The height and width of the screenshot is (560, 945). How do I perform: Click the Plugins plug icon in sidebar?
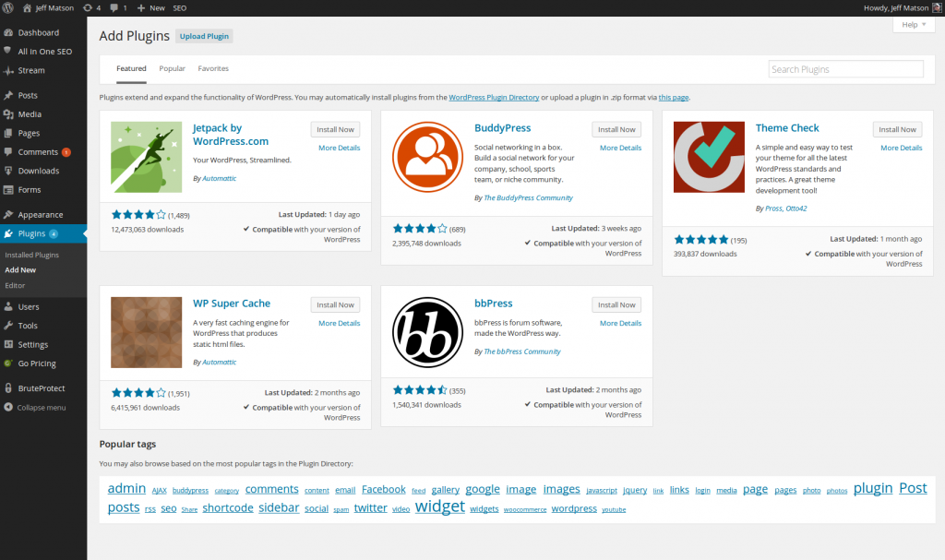[x=8, y=233]
